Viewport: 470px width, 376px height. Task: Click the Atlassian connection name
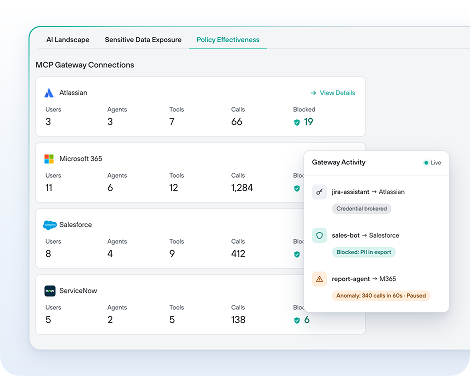73,93
